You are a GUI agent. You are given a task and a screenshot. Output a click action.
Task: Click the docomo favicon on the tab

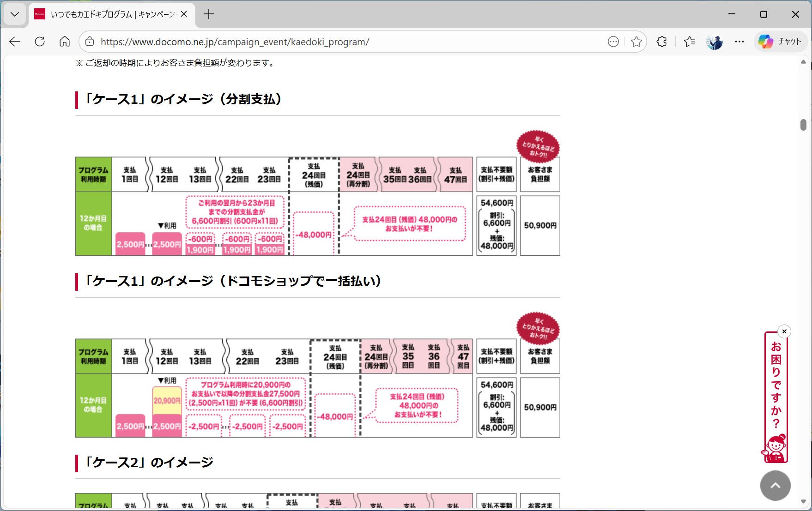click(39, 14)
